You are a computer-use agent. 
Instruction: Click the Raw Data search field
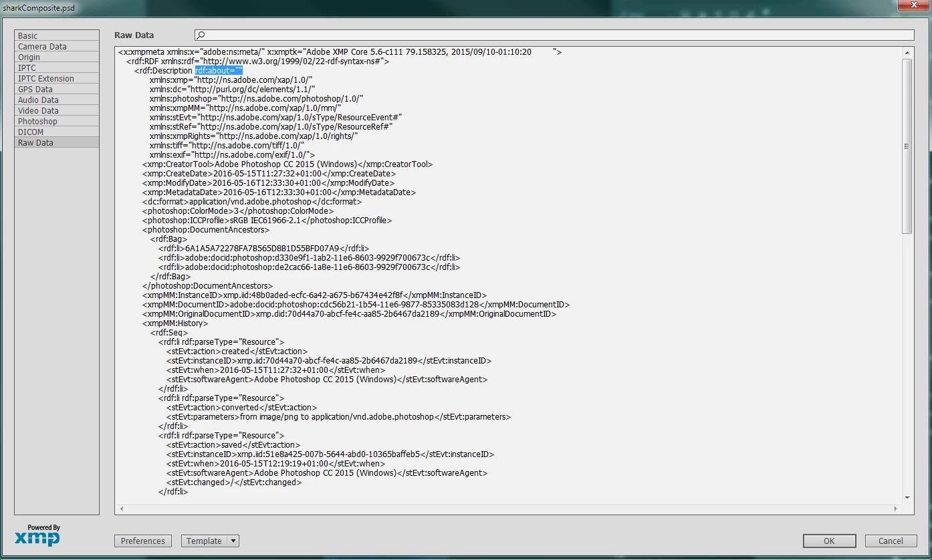554,35
